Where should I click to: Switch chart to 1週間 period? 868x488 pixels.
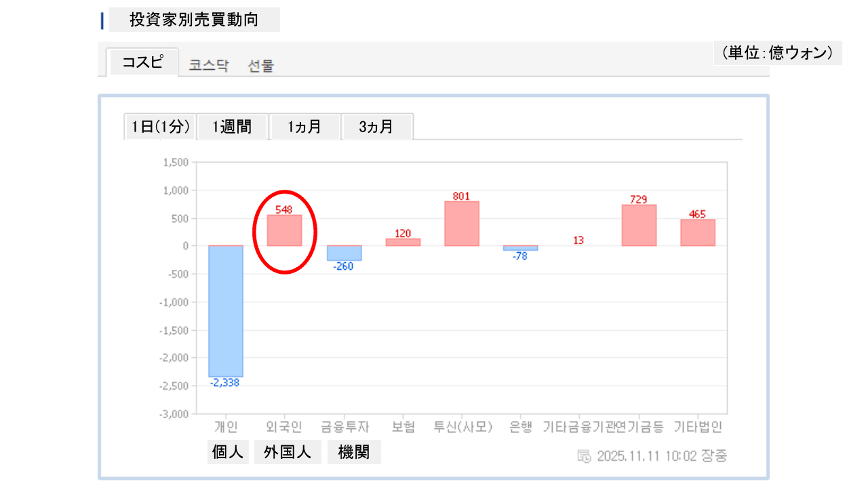tap(232, 127)
